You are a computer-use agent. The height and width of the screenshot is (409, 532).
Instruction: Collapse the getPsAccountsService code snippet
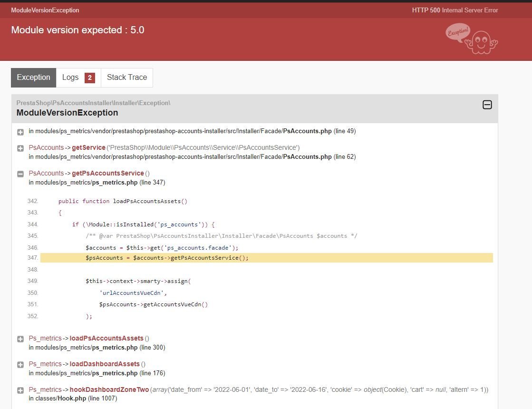tap(20, 174)
